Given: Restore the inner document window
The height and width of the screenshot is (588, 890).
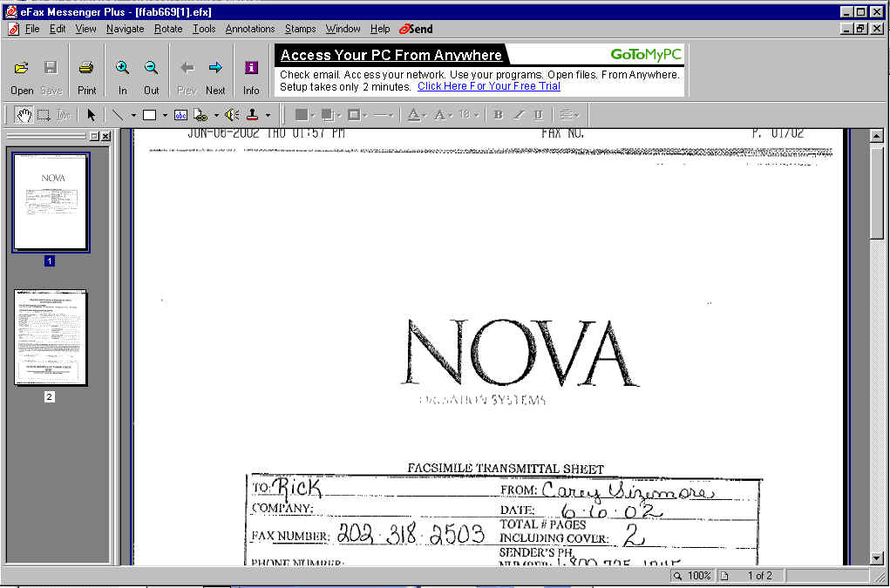Looking at the screenshot, I should 860,29.
